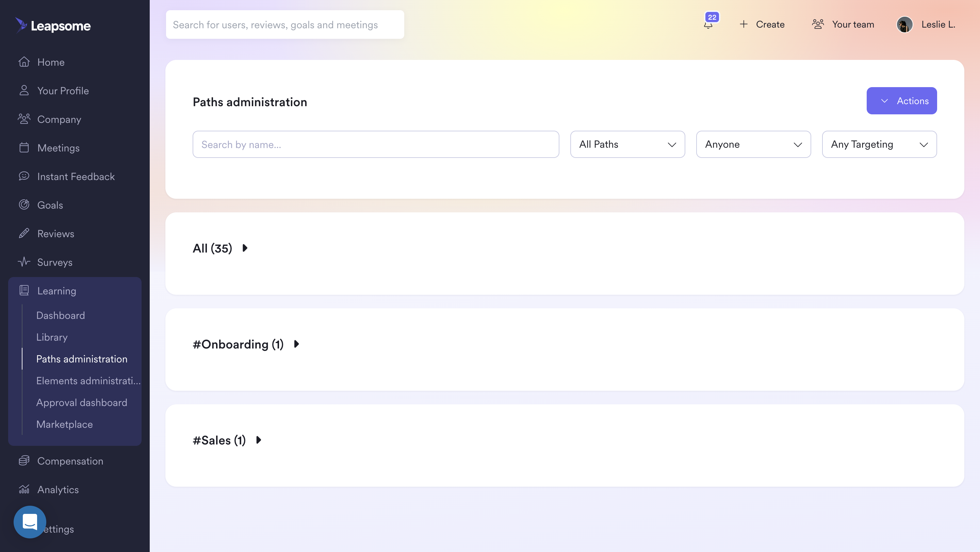Click the Analytics chart icon
Screen dimensions: 980x552
pyautogui.click(x=24, y=489)
